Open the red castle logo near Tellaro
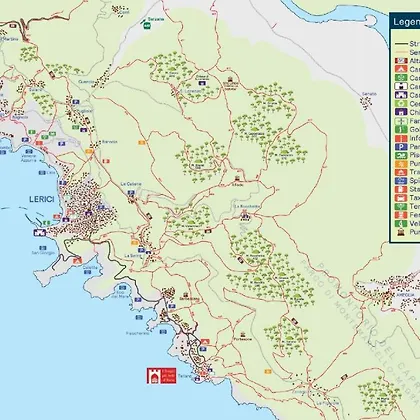420x420 pixels. 162,376
